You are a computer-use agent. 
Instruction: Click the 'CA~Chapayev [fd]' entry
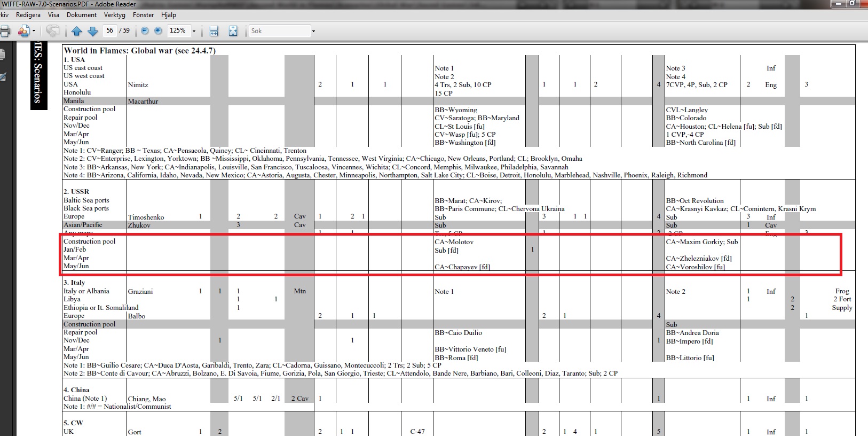tap(462, 267)
